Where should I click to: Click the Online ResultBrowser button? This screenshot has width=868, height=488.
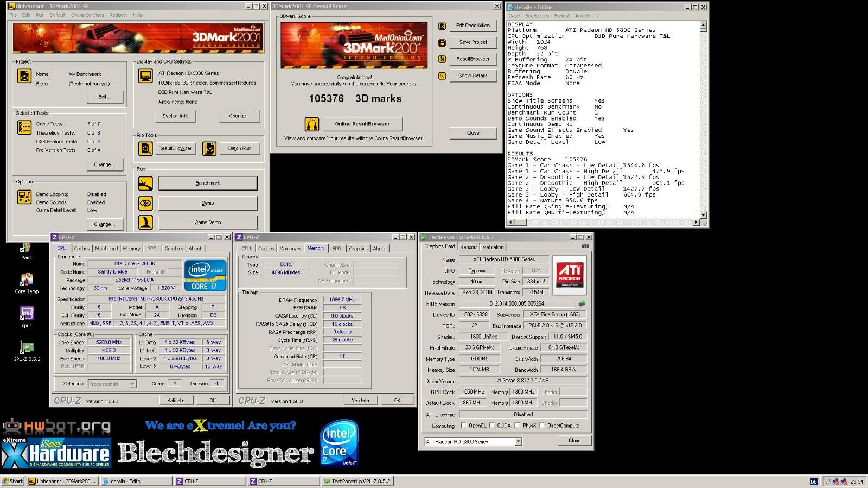[362, 124]
